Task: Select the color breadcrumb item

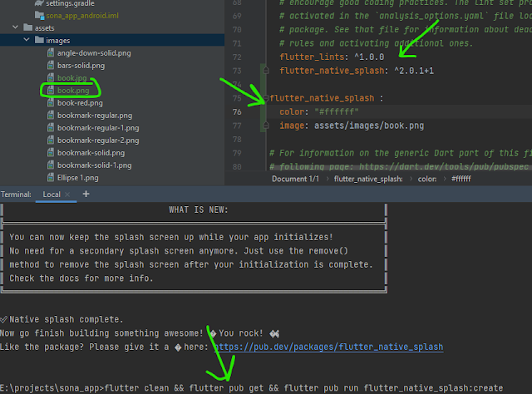Action: coord(427,179)
